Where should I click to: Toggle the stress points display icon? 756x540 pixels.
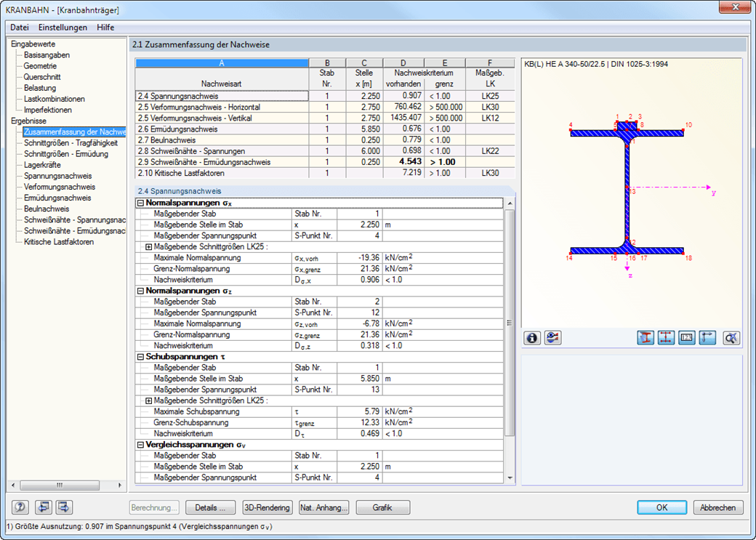pyautogui.click(x=666, y=338)
